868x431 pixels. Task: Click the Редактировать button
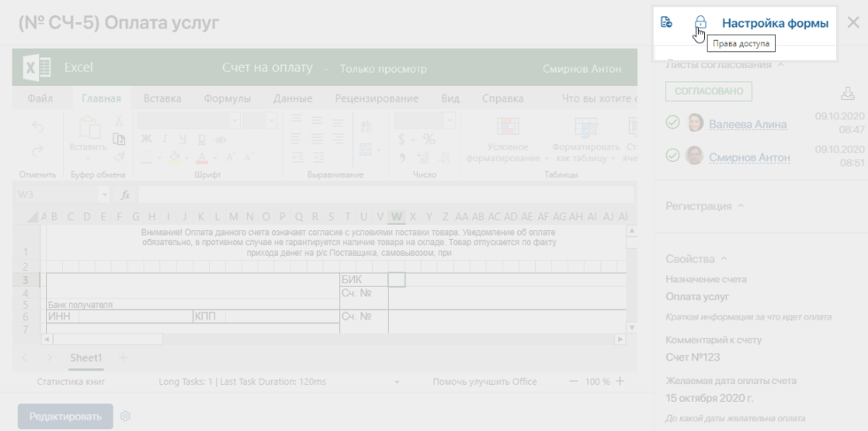click(66, 417)
